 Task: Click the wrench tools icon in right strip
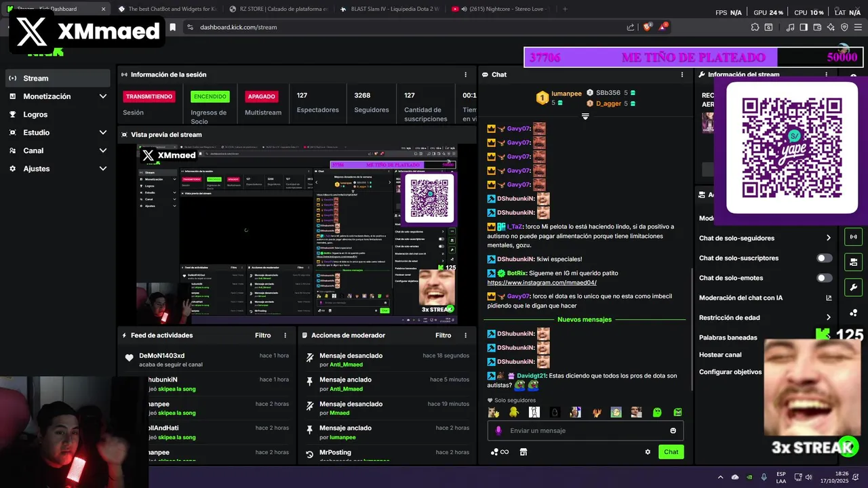click(853, 287)
